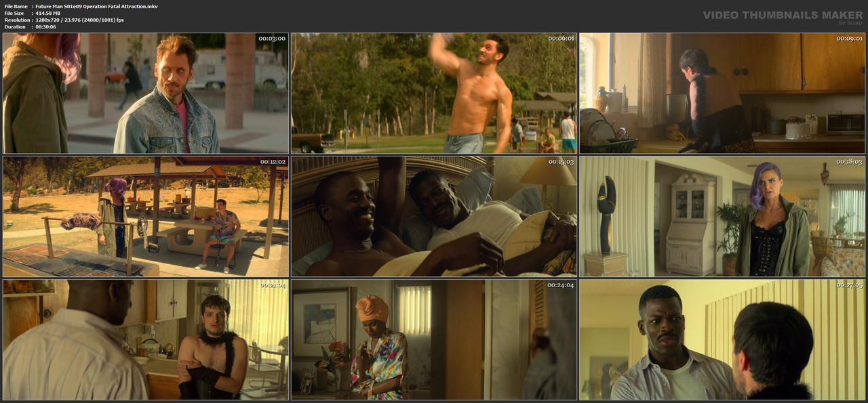Select the thumbnail stamped 00:15:03
Viewport: 868px width, 403px height.
[x=434, y=217]
